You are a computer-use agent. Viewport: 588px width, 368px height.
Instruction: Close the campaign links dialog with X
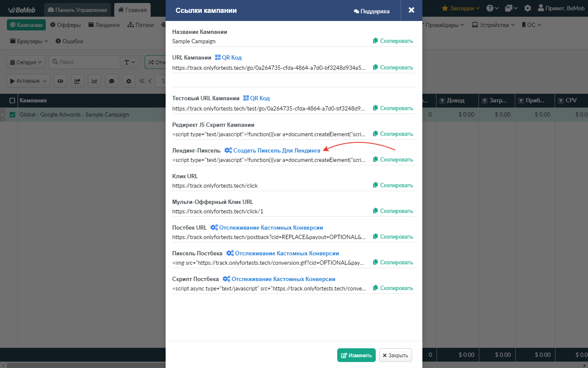[x=411, y=10]
